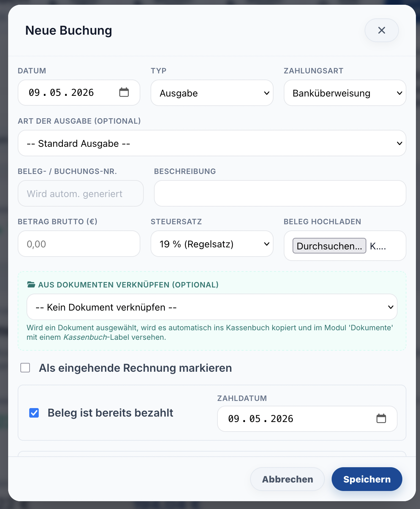This screenshot has height=509, width=420.
Task: Click the Abbrechen button
Action: [x=287, y=479]
